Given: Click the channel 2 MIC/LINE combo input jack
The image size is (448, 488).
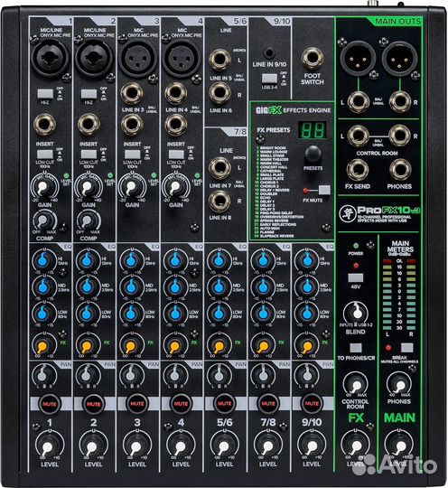Looking at the screenshot, I should click(x=93, y=58).
